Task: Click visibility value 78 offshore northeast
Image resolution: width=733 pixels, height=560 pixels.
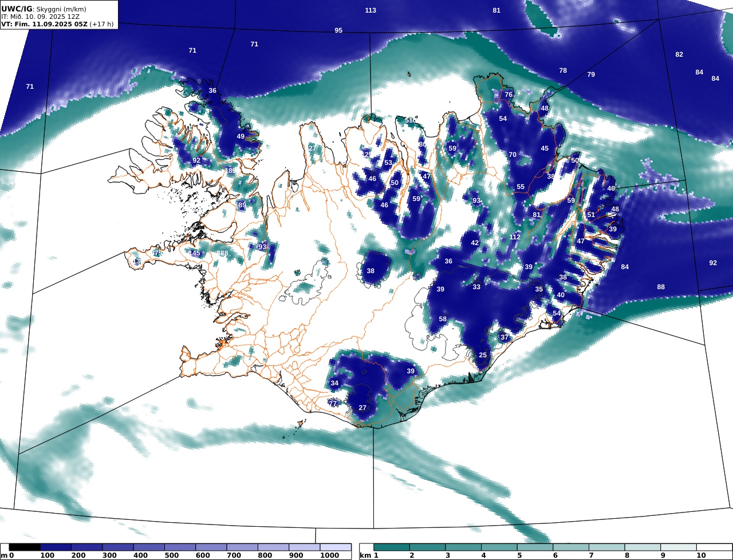Action: tap(563, 70)
